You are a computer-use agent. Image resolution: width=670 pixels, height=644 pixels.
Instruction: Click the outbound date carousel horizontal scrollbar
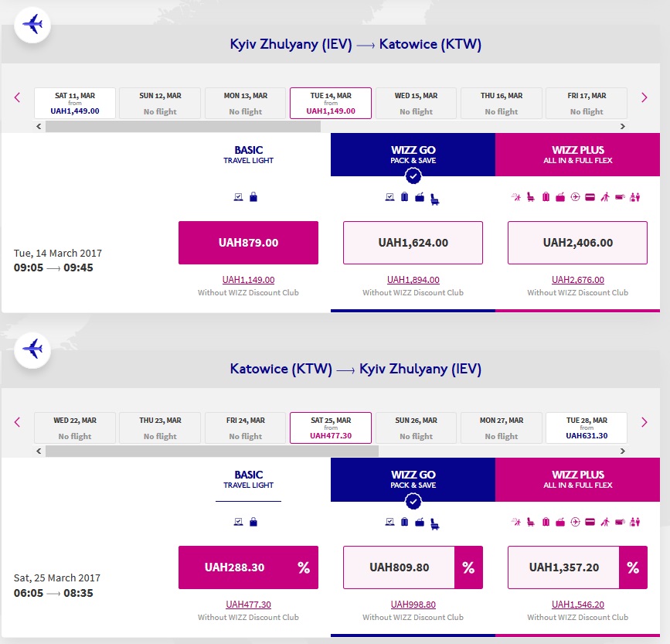[x=182, y=126]
